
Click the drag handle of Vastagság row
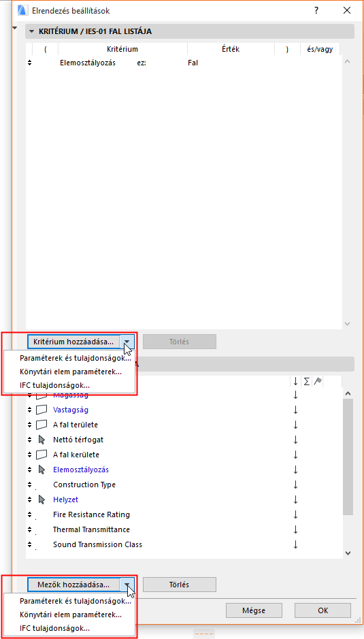29,410
